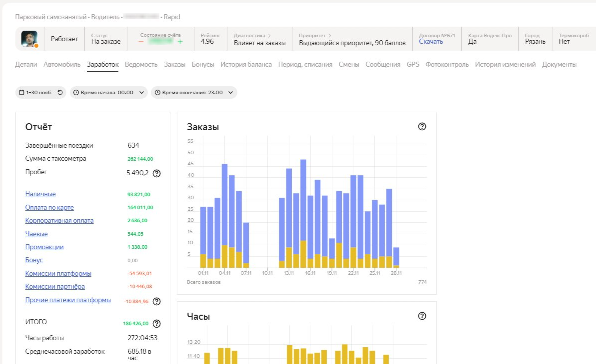
Task: Click the help icon next to Пробег
Action: click(x=156, y=173)
